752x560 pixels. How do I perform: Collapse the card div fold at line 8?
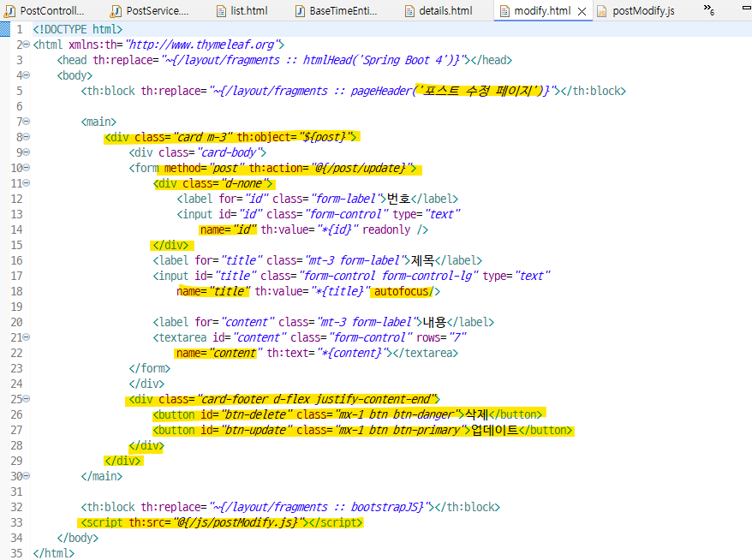click(27, 137)
